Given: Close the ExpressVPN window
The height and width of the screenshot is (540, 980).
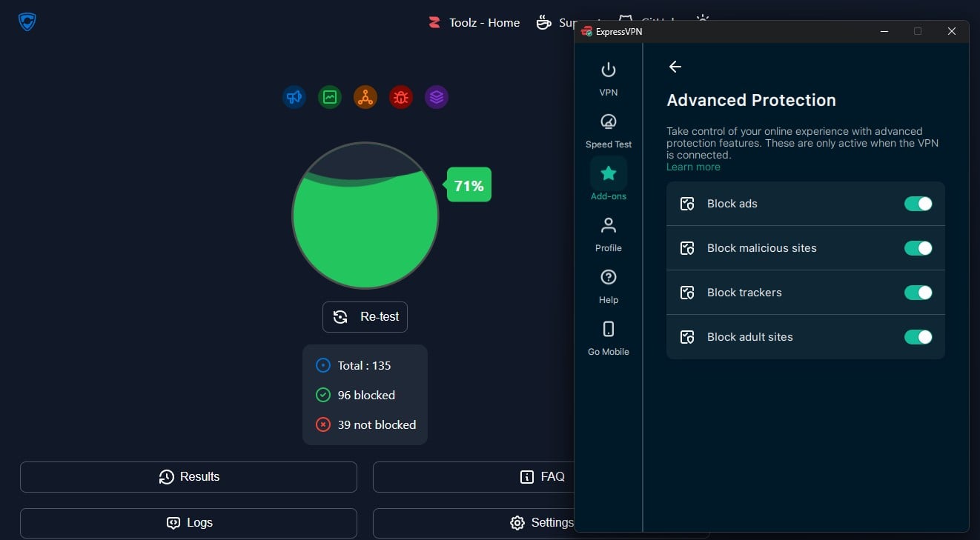Looking at the screenshot, I should click(x=952, y=31).
